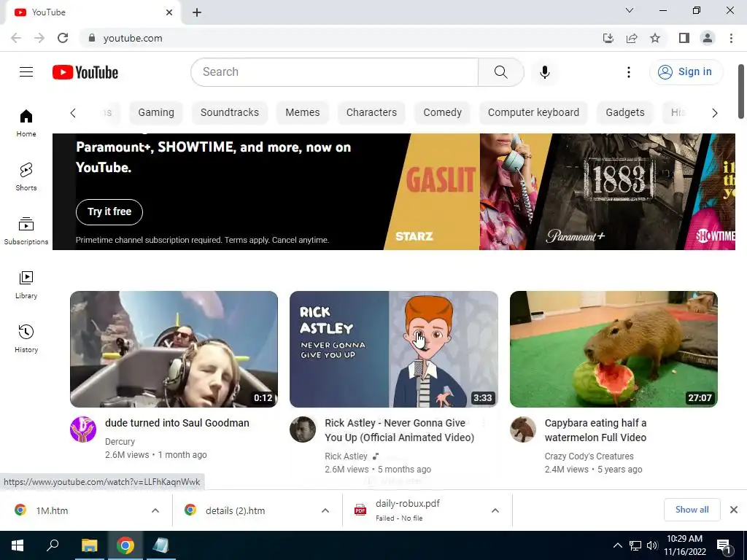Click Sign in button

point(686,72)
